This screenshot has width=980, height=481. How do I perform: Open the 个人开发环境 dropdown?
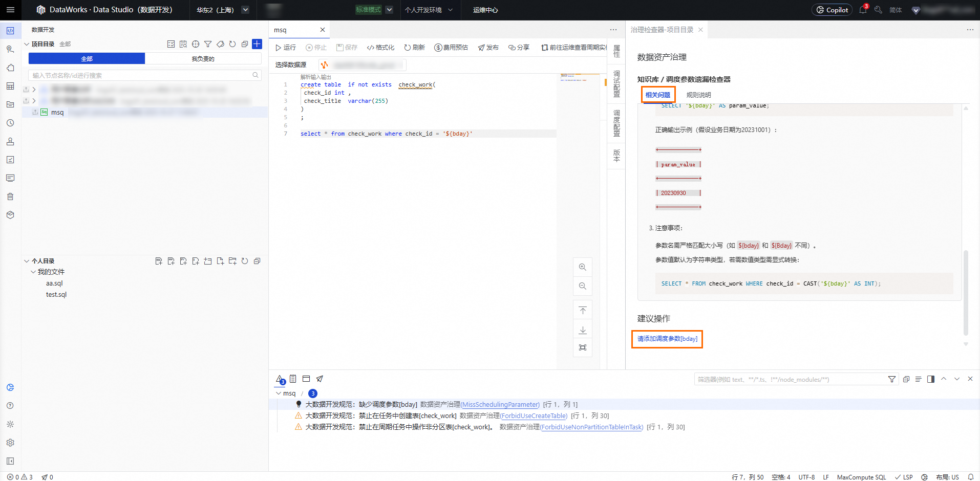(x=429, y=10)
